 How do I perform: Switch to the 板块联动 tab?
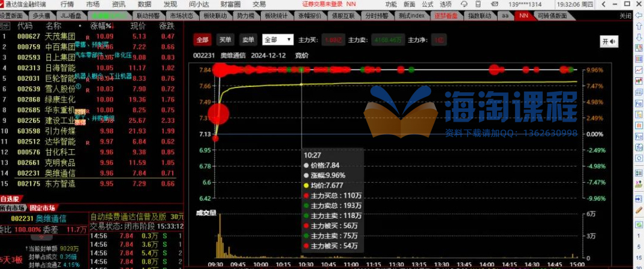(x=215, y=16)
